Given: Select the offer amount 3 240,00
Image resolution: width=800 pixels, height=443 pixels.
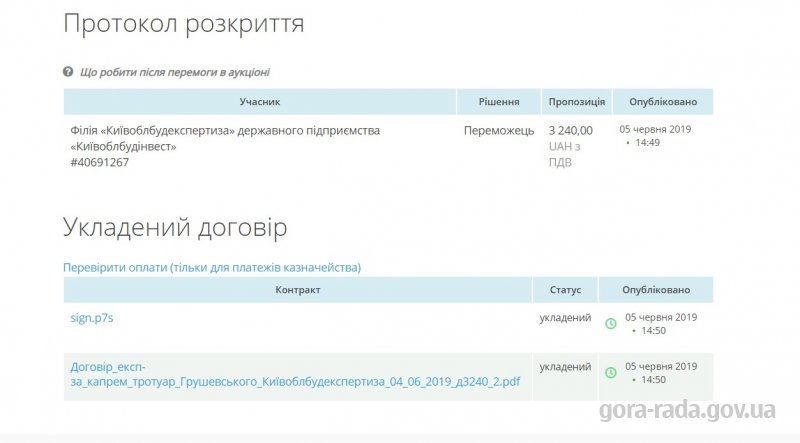Looking at the screenshot, I should click(570, 131).
